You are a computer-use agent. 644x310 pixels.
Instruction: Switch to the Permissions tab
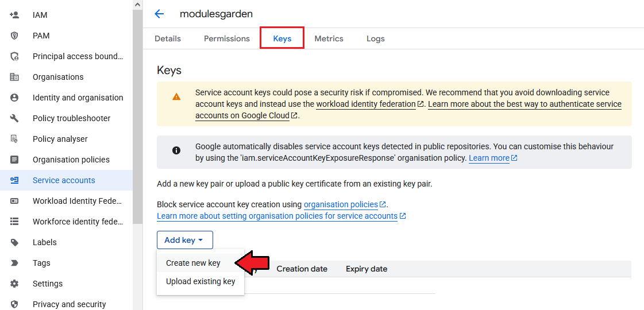point(227,38)
